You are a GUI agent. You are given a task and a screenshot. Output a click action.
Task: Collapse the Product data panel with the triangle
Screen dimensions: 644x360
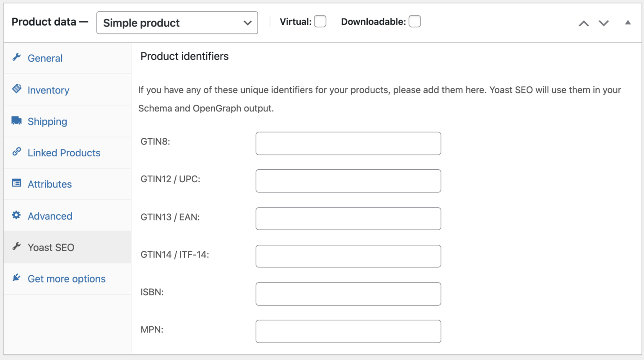click(x=628, y=22)
